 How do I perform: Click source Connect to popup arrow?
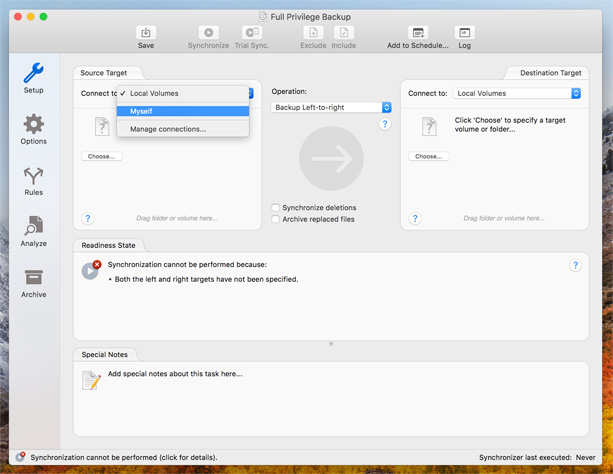(251, 93)
